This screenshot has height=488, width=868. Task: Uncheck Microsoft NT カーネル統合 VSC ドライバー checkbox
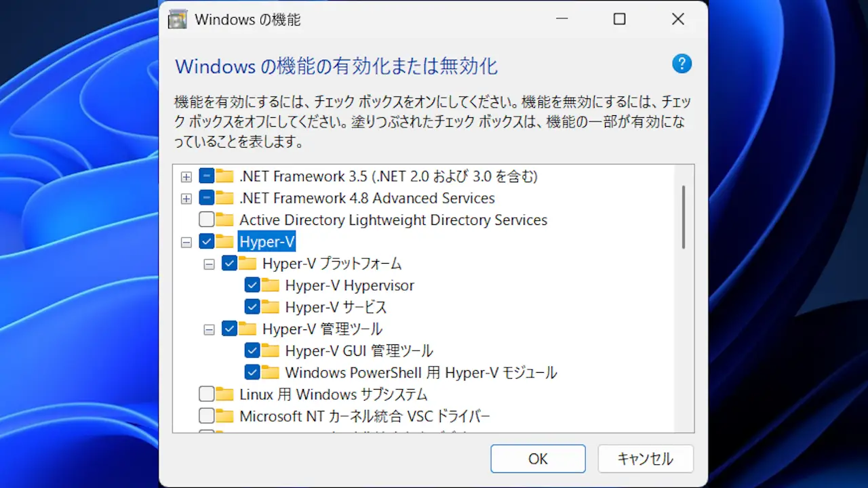(207, 415)
